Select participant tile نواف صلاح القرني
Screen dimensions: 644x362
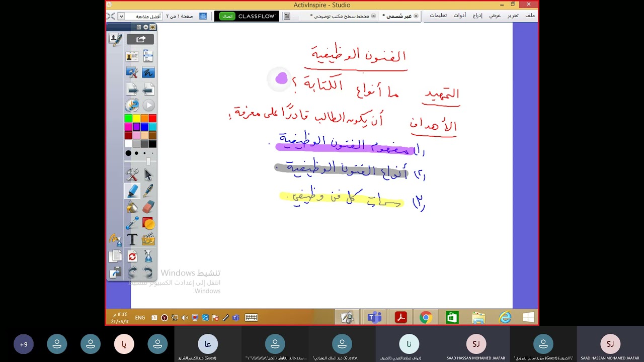(409, 344)
